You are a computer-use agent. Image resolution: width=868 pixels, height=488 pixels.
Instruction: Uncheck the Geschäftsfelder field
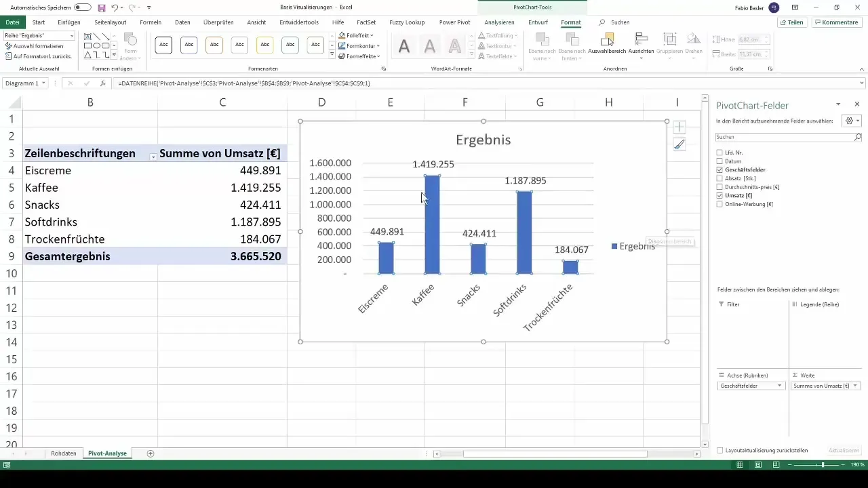pyautogui.click(x=719, y=169)
